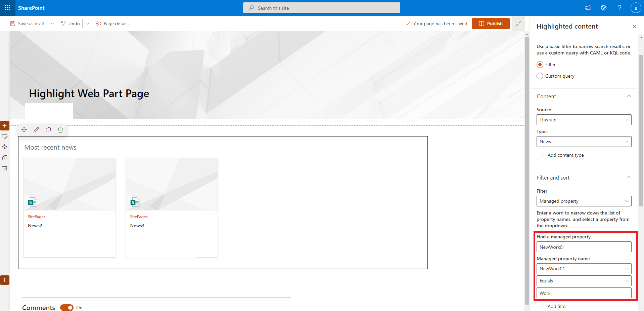Open the megaphone feedback icon
Image resolution: width=644 pixels, height=311 pixels.
[x=588, y=8]
